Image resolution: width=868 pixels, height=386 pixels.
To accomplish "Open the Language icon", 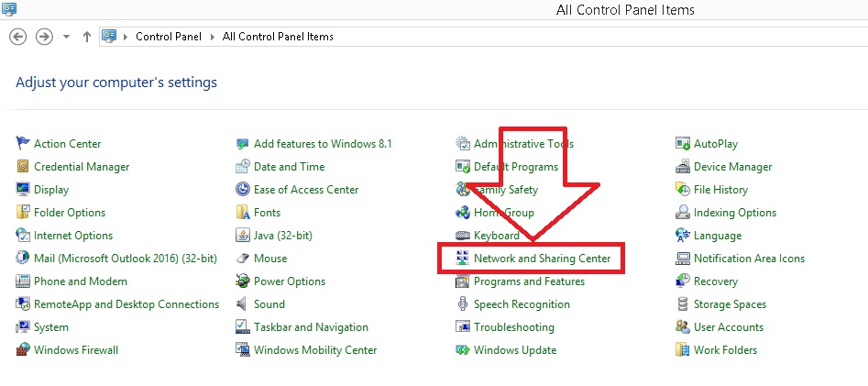I will tap(683, 236).
